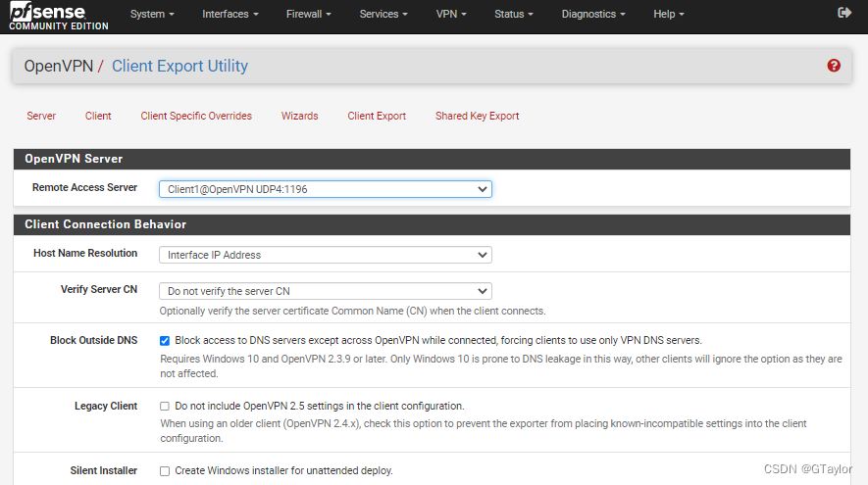Check the Silent Installer checkbox
Image resolution: width=868 pixels, height=485 pixels.
165,471
